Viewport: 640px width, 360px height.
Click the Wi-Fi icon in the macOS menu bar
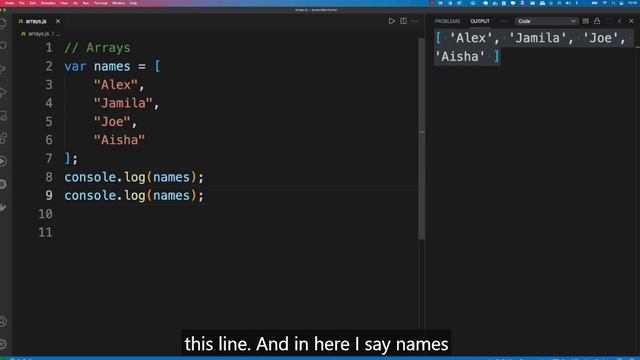point(604,3)
